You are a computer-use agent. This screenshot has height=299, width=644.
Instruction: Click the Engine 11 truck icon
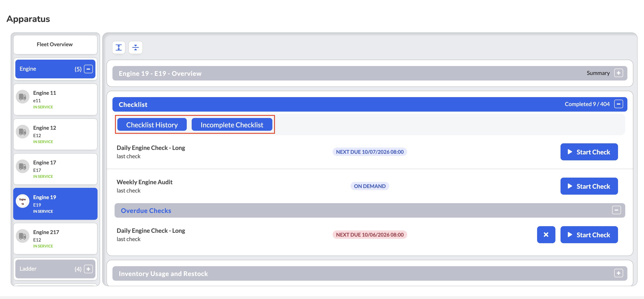pos(23,97)
